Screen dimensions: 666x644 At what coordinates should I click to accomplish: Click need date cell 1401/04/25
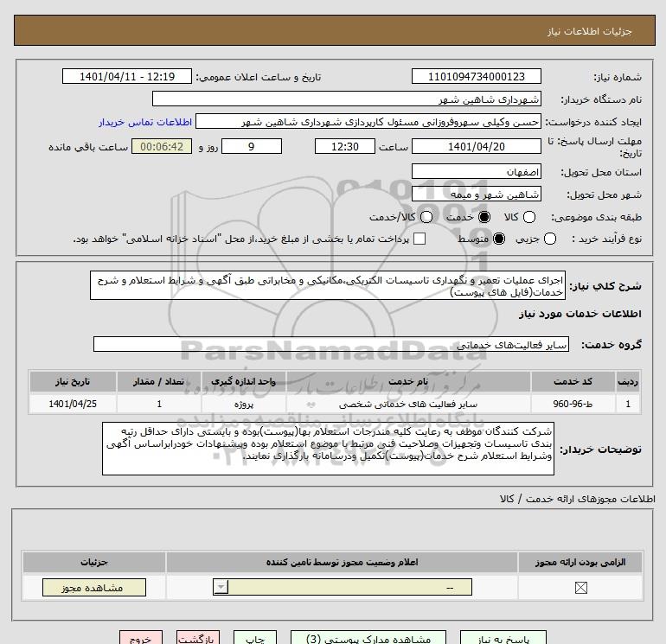(x=73, y=404)
